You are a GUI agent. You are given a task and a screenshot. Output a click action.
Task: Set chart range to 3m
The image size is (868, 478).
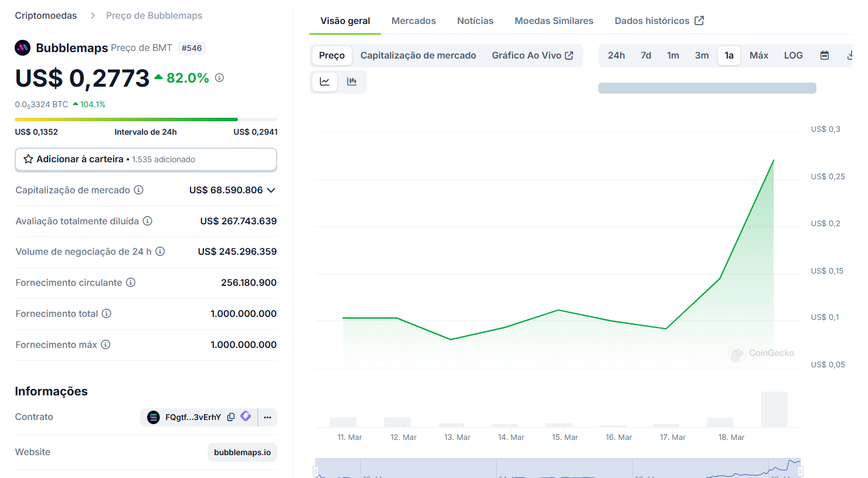click(702, 55)
